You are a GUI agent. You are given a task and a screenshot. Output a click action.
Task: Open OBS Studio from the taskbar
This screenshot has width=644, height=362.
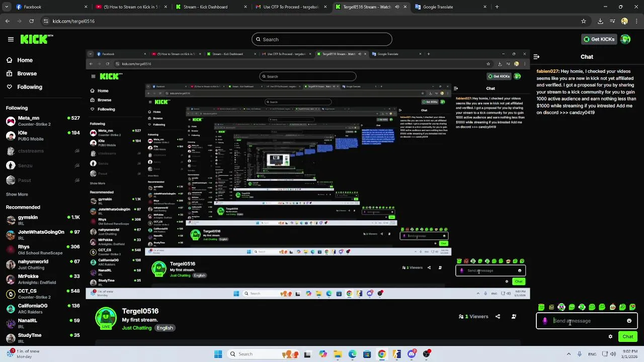[x=427, y=354]
